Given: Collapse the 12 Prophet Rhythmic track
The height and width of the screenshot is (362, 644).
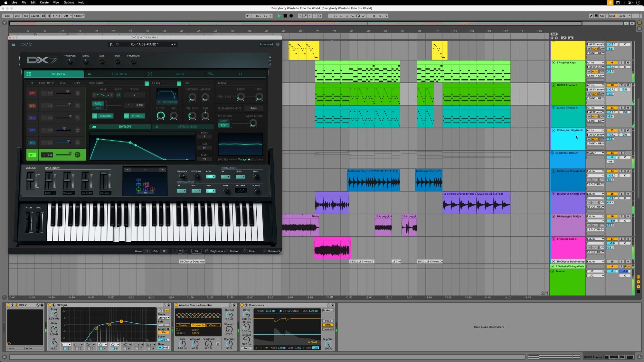Looking at the screenshot, I should click(553, 130).
